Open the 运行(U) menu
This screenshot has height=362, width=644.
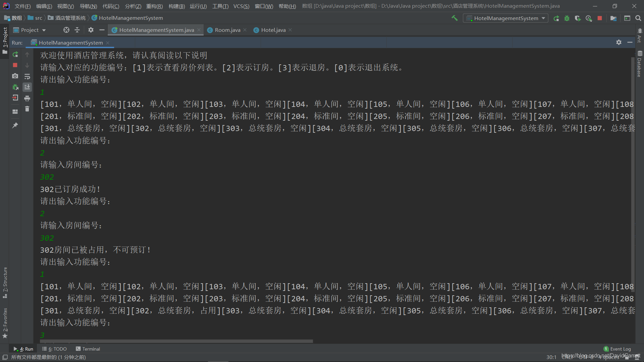pos(198,6)
